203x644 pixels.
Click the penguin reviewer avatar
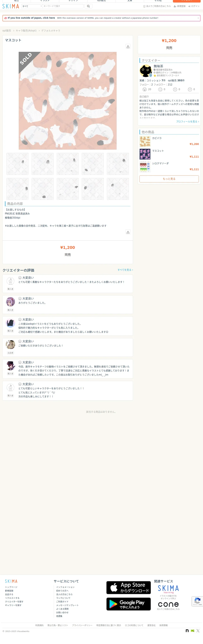click(x=10, y=323)
